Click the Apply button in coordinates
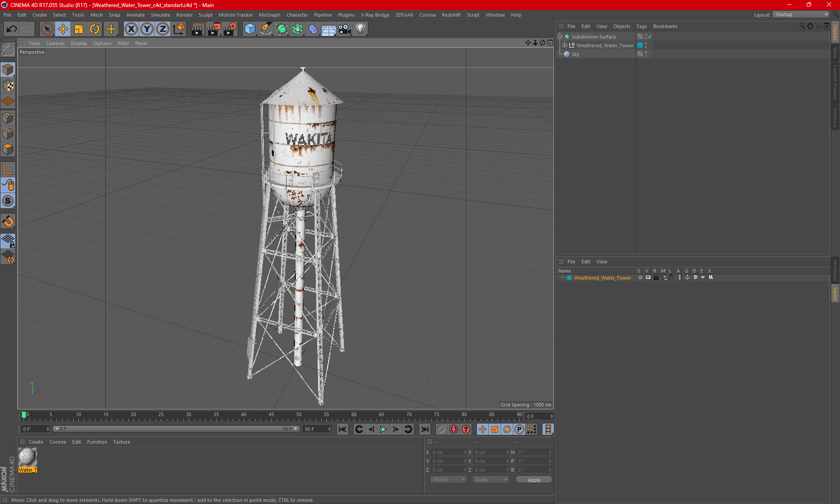Viewport: 840px width, 504px height. [x=534, y=480]
